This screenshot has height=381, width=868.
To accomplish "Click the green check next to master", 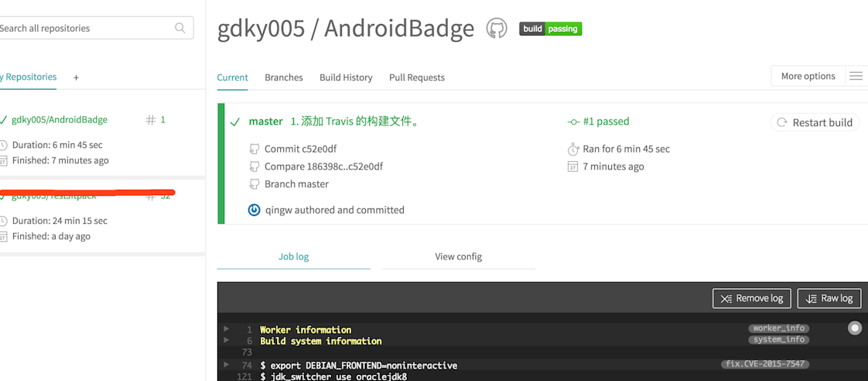I will (x=234, y=122).
